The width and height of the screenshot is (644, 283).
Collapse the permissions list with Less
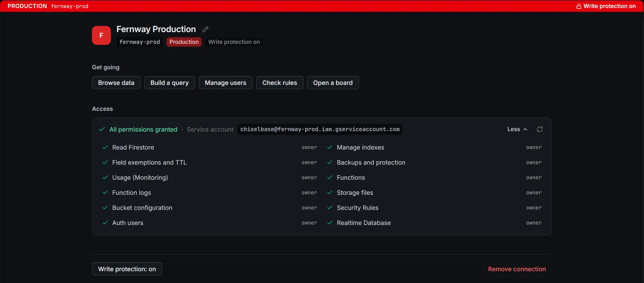[517, 129]
